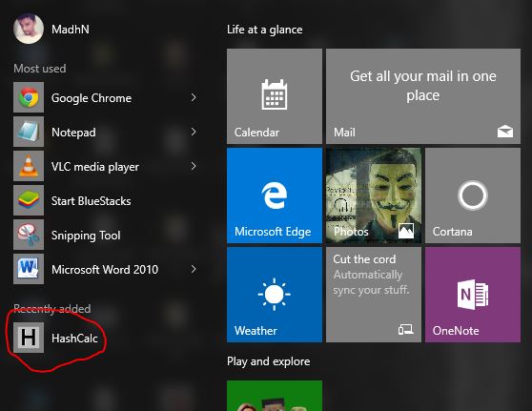532x411 pixels.
Task: Open the MadhN user account picture
Action: click(x=29, y=30)
